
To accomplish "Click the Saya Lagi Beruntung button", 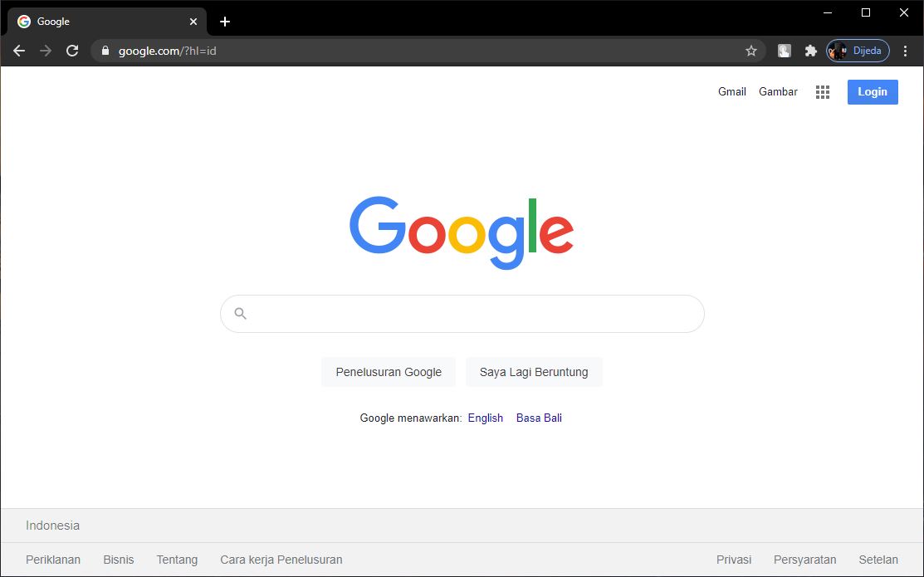I will (534, 371).
